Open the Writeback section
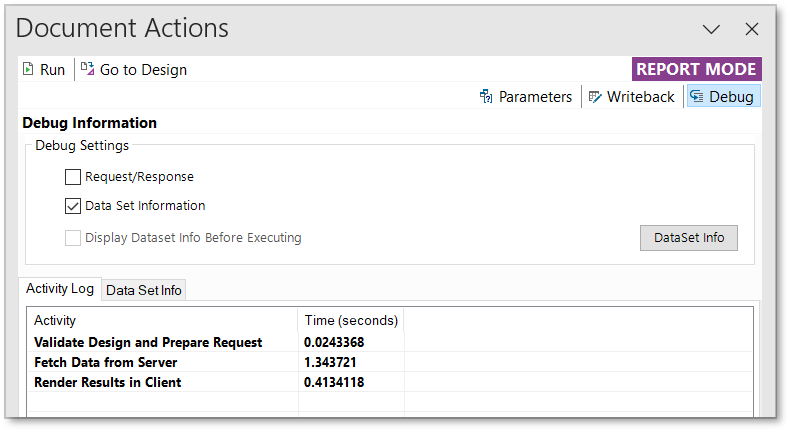This screenshot has height=432, width=790. [x=632, y=97]
